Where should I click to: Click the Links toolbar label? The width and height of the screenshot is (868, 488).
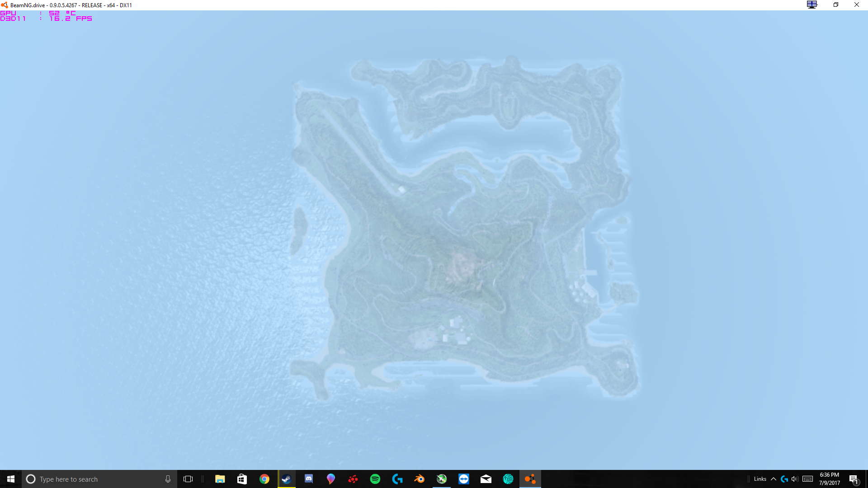click(x=760, y=479)
